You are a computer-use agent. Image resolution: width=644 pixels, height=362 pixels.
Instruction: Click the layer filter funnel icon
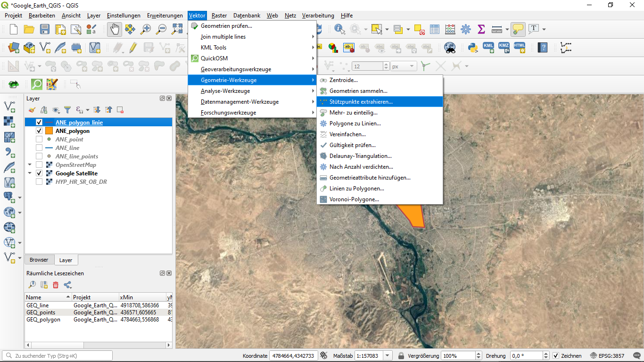pyautogui.click(x=67, y=110)
